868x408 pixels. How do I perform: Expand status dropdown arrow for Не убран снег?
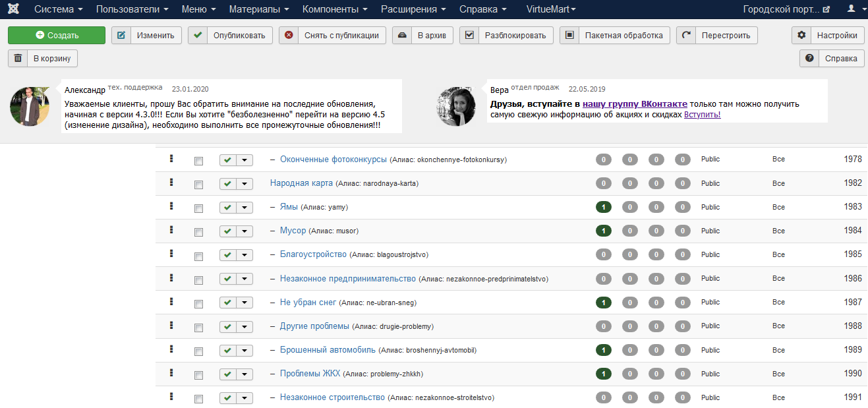[245, 303]
